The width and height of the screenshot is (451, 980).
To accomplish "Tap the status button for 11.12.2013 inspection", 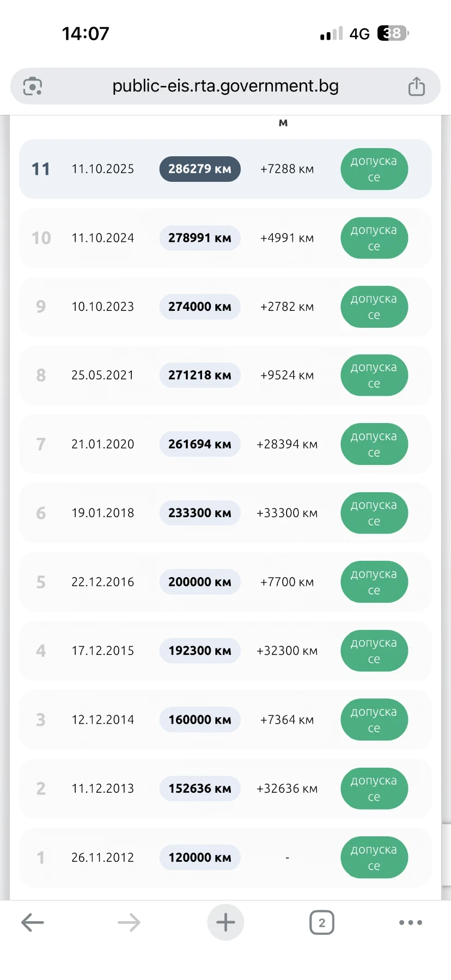I will pyautogui.click(x=374, y=788).
